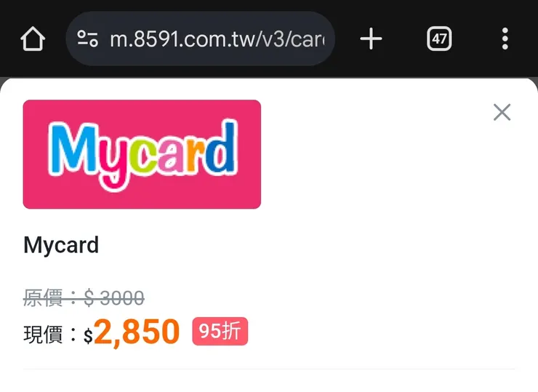Open a new tab with plus icon
The width and height of the screenshot is (538, 392).
pyautogui.click(x=371, y=39)
